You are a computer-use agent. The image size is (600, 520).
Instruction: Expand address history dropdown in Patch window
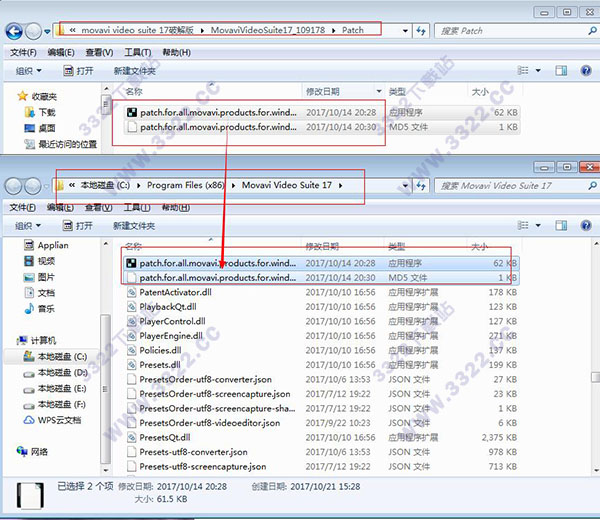(x=405, y=31)
